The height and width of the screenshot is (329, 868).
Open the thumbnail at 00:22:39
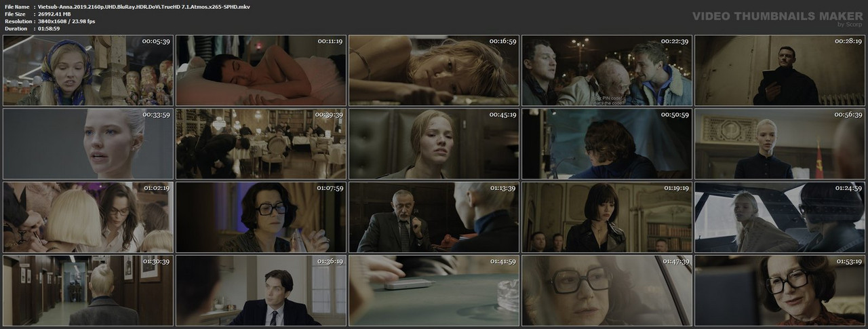pos(607,71)
